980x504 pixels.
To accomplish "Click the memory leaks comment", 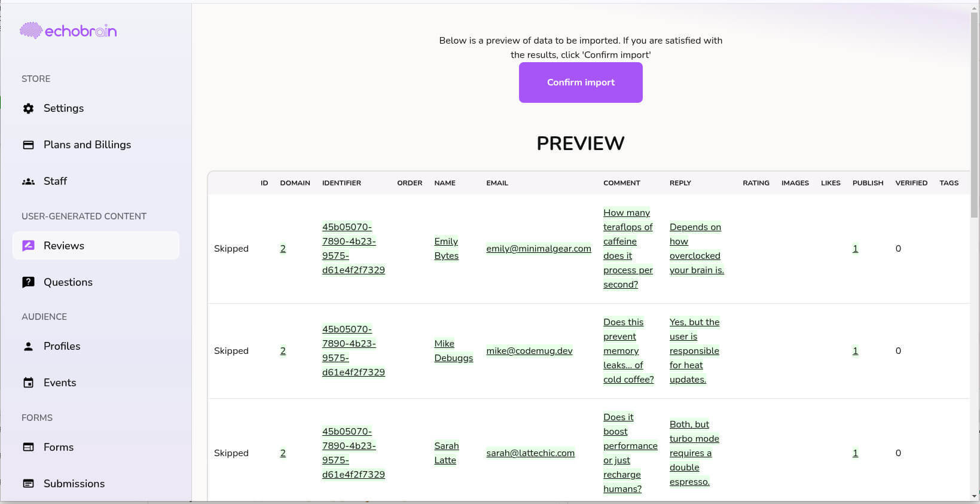I will click(628, 351).
